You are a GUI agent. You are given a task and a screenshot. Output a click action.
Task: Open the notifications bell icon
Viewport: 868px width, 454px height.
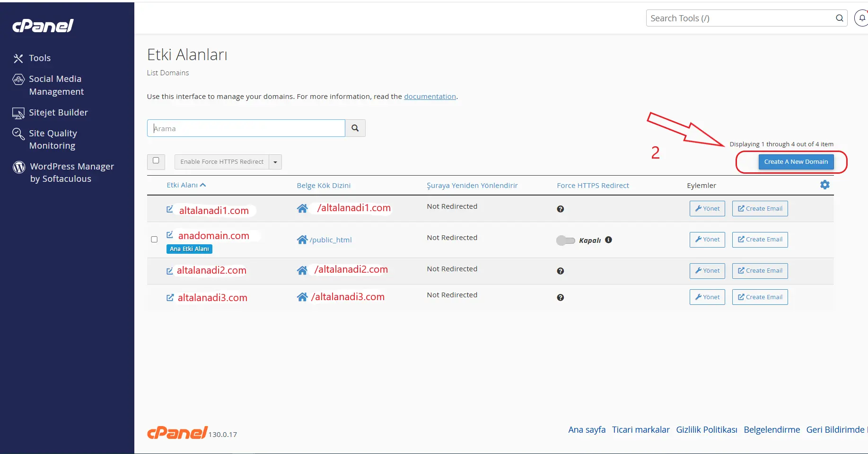862,18
